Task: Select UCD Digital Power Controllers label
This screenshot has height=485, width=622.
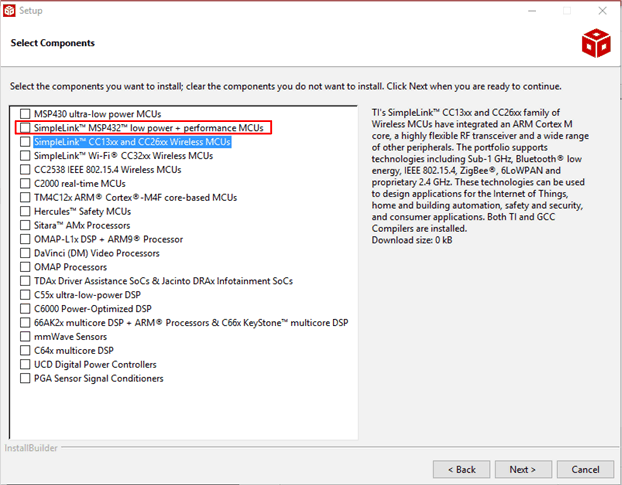Action: point(95,364)
